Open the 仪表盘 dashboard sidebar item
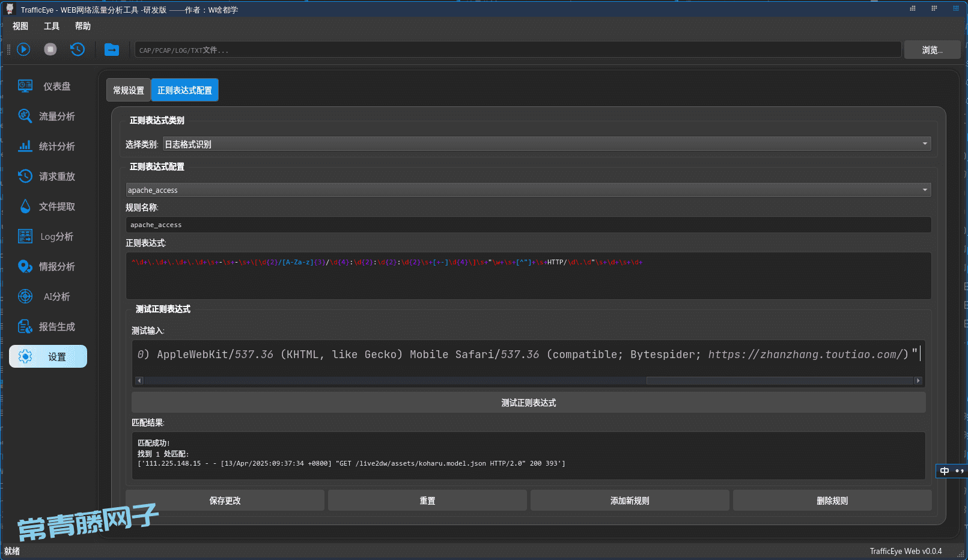Image resolution: width=968 pixels, height=560 pixels. click(48, 87)
